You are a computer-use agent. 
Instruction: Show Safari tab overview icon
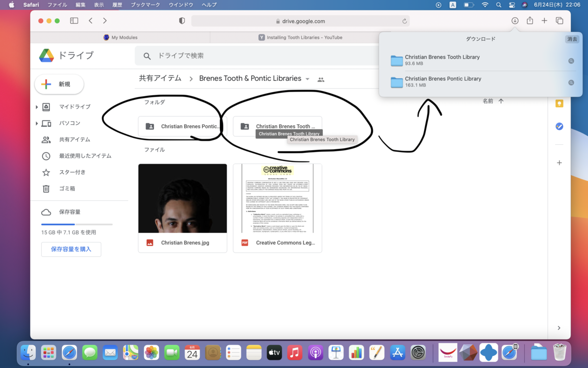(x=559, y=21)
